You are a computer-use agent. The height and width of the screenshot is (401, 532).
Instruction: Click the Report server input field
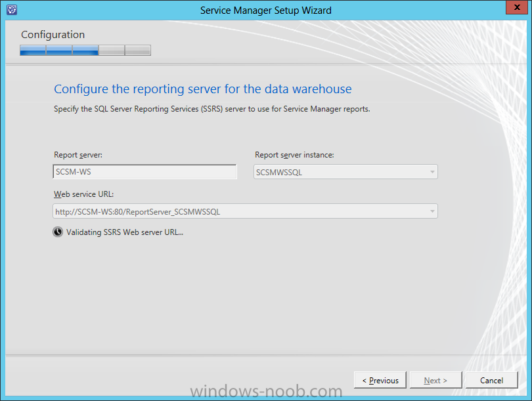pyautogui.click(x=145, y=172)
